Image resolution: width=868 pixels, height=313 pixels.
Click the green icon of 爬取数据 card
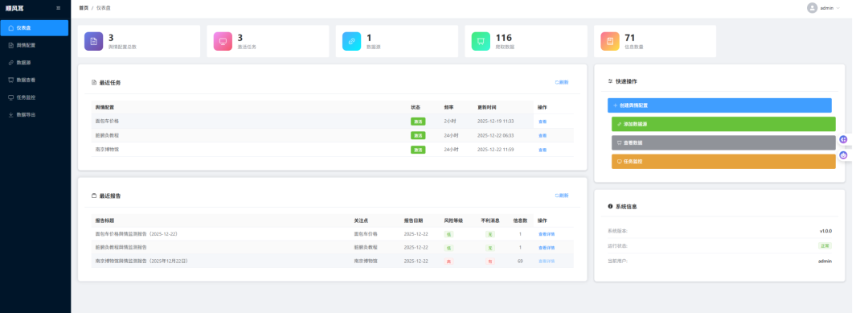pos(481,41)
